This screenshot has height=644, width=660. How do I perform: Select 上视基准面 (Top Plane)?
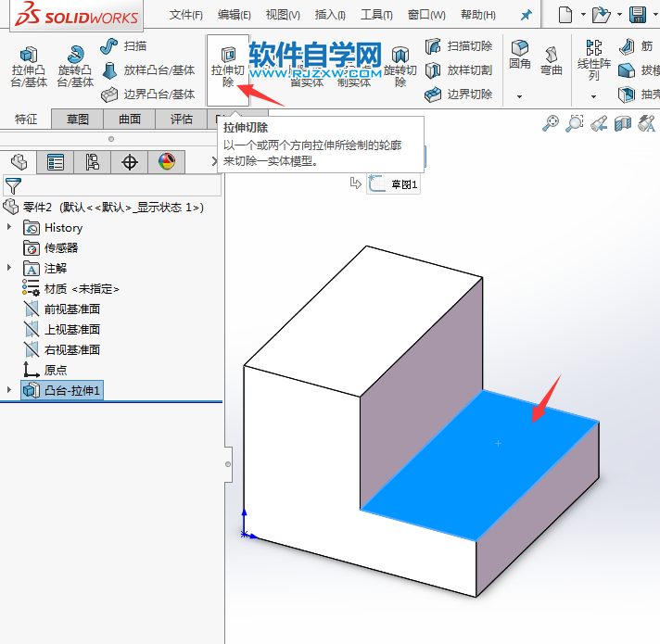(x=62, y=329)
